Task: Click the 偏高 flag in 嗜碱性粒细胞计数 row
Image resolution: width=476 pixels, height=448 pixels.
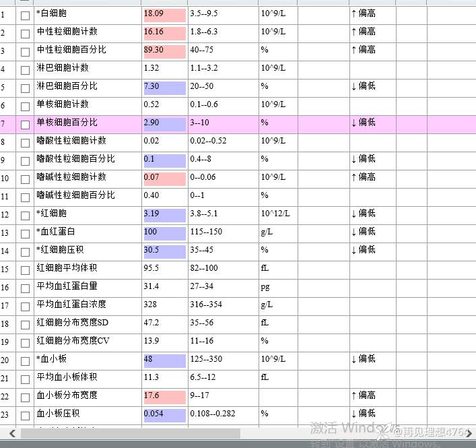Action: click(x=364, y=177)
